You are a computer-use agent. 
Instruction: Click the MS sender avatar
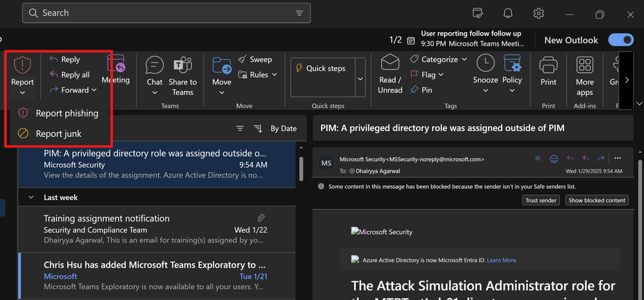click(326, 164)
